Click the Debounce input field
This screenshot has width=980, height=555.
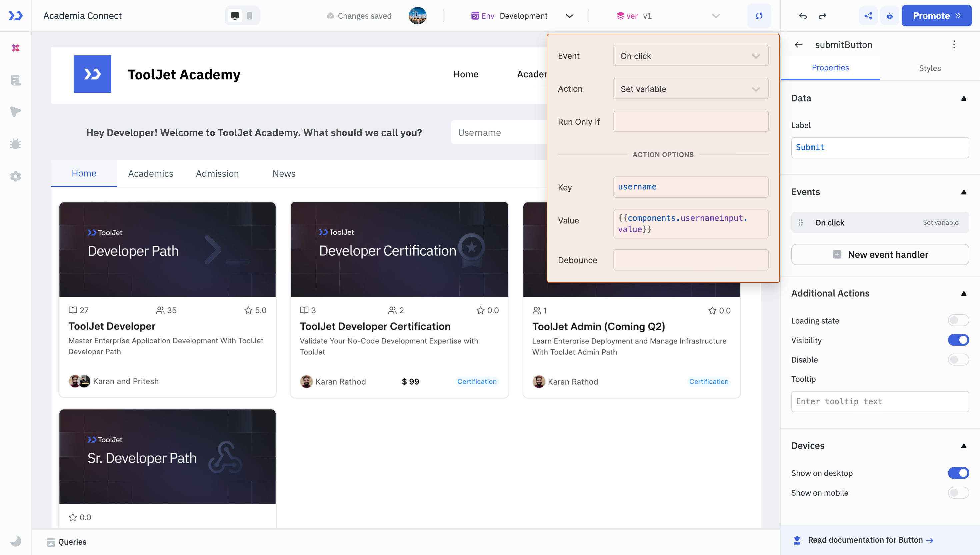(x=690, y=260)
